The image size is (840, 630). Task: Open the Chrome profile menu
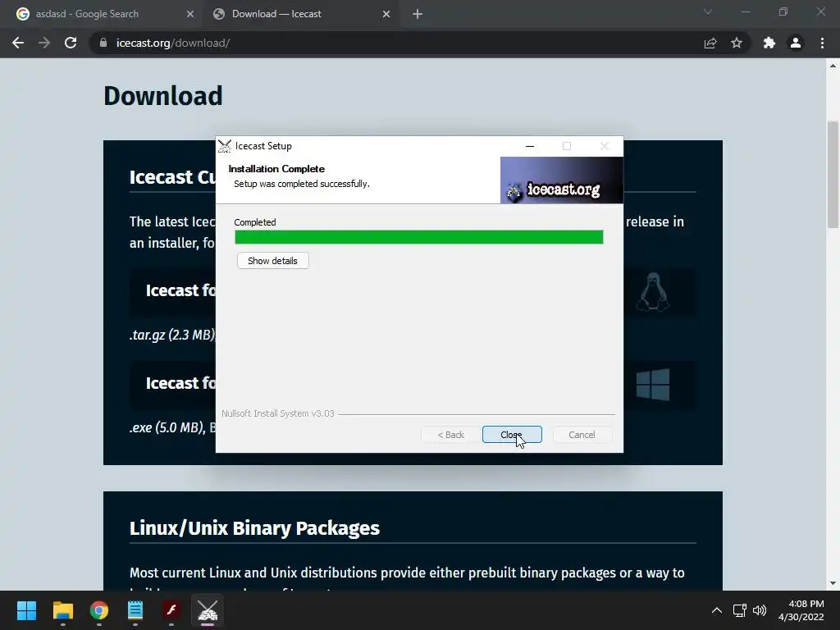pyautogui.click(x=796, y=43)
